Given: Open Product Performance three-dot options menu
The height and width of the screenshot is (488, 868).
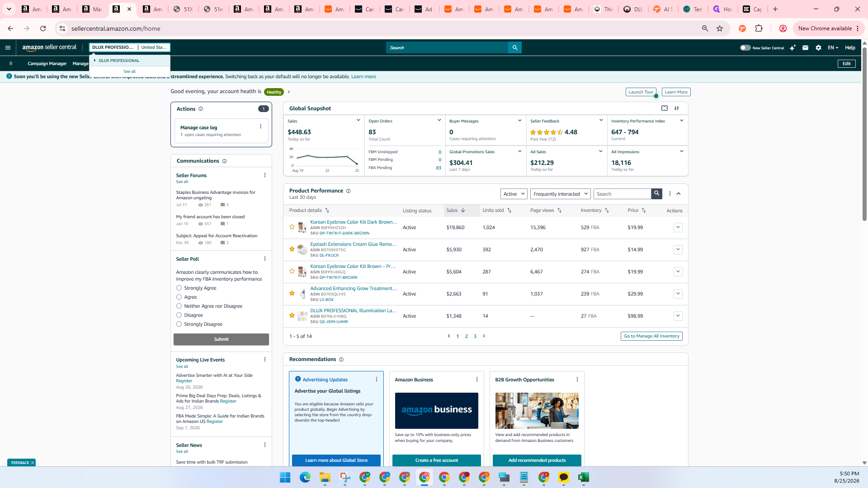Looking at the screenshot, I should (670, 193).
